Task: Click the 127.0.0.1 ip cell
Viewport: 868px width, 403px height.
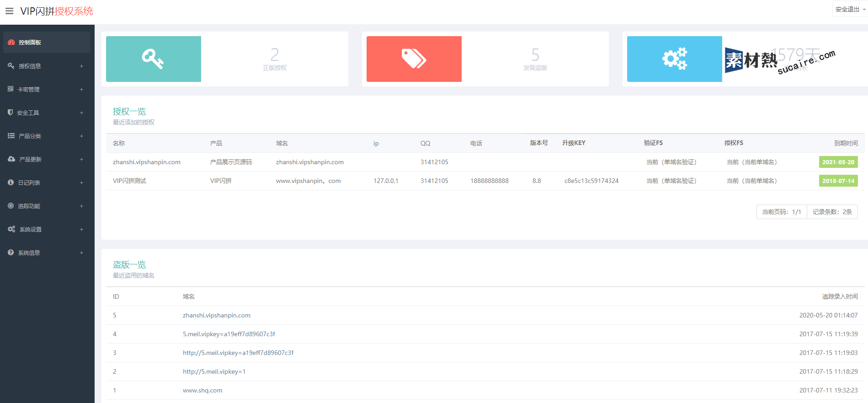Action: 386,181
